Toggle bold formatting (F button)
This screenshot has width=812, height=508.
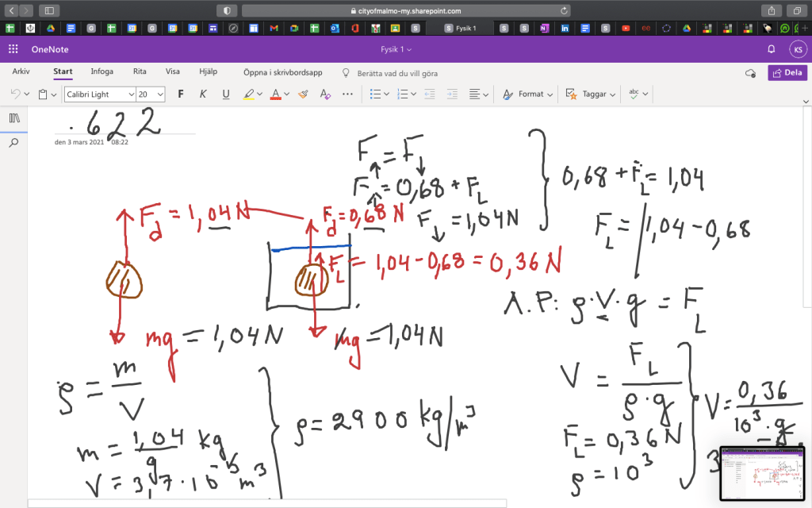tap(181, 94)
